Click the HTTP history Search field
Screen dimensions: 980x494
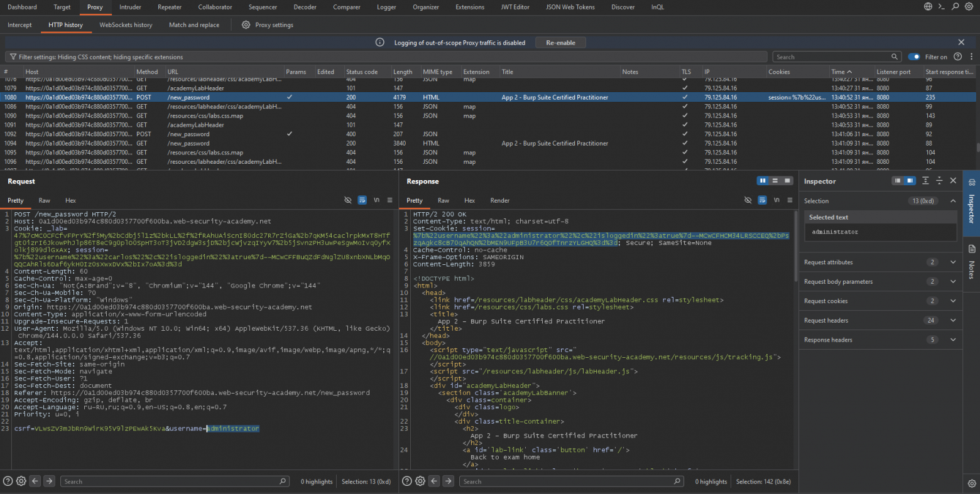[837, 57]
